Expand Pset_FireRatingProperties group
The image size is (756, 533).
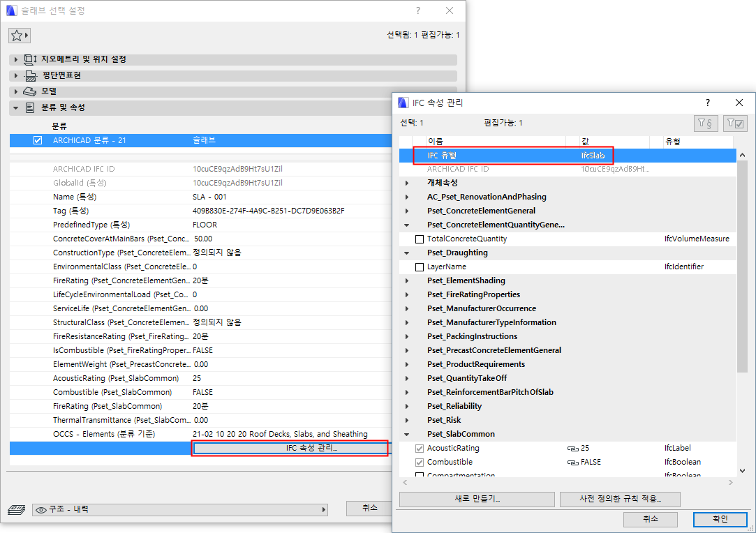pos(407,295)
